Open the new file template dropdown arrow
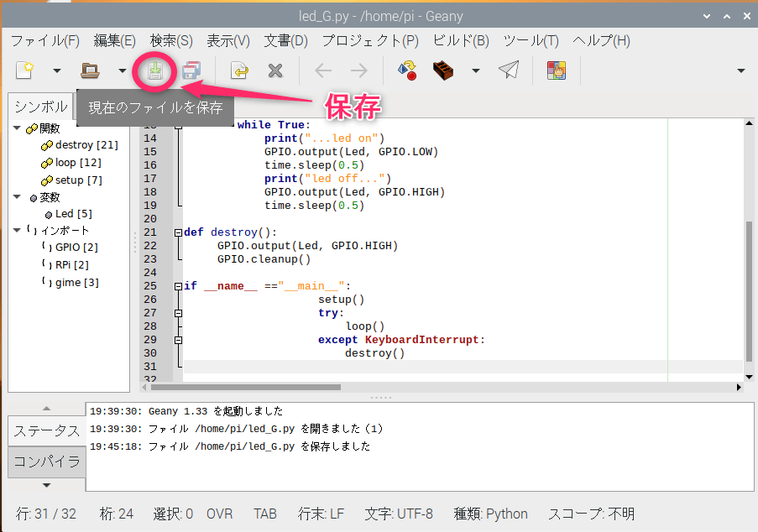758x532 pixels. tap(57, 71)
